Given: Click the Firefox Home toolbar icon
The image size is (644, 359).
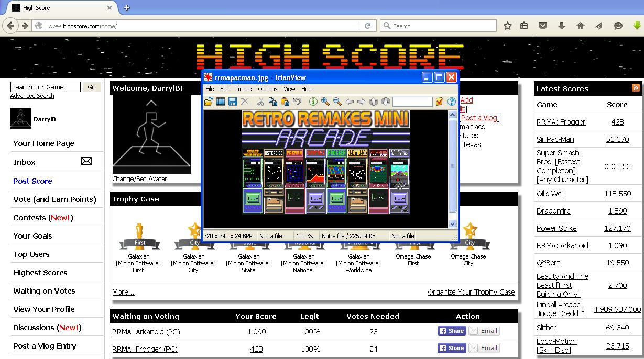Looking at the screenshot, I should point(580,26).
